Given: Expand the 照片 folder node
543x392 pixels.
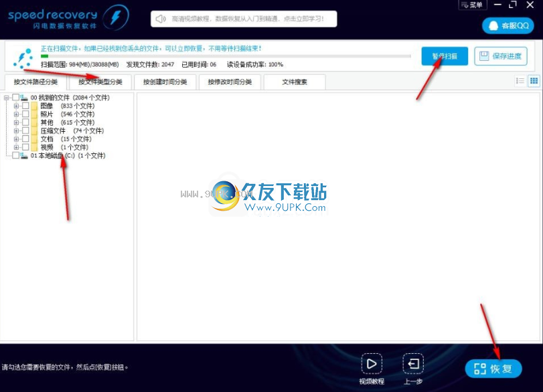Looking at the screenshot, I should coord(16,114).
